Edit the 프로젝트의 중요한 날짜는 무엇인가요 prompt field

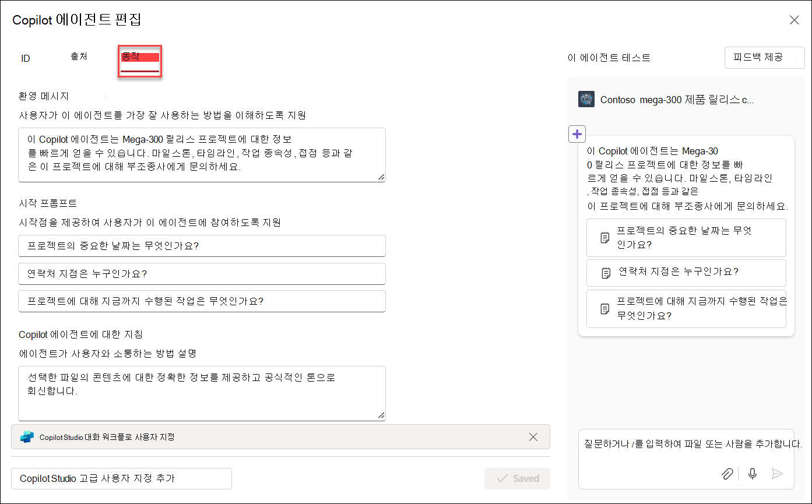[x=202, y=245]
